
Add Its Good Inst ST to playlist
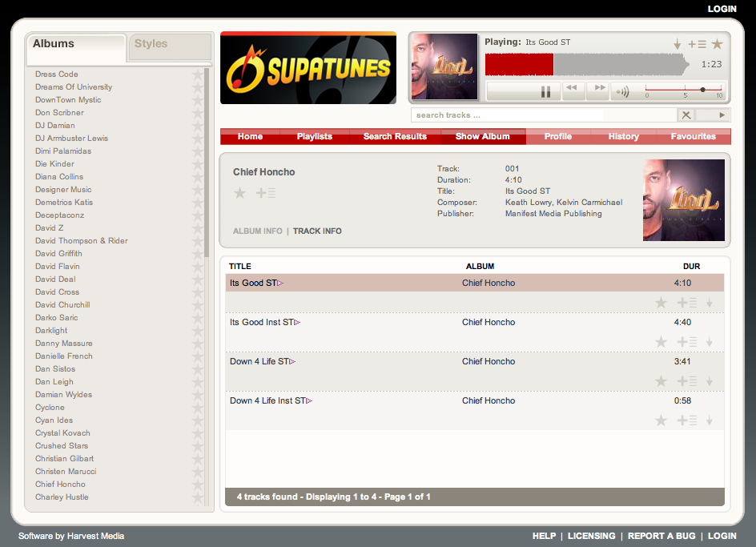click(686, 342)
